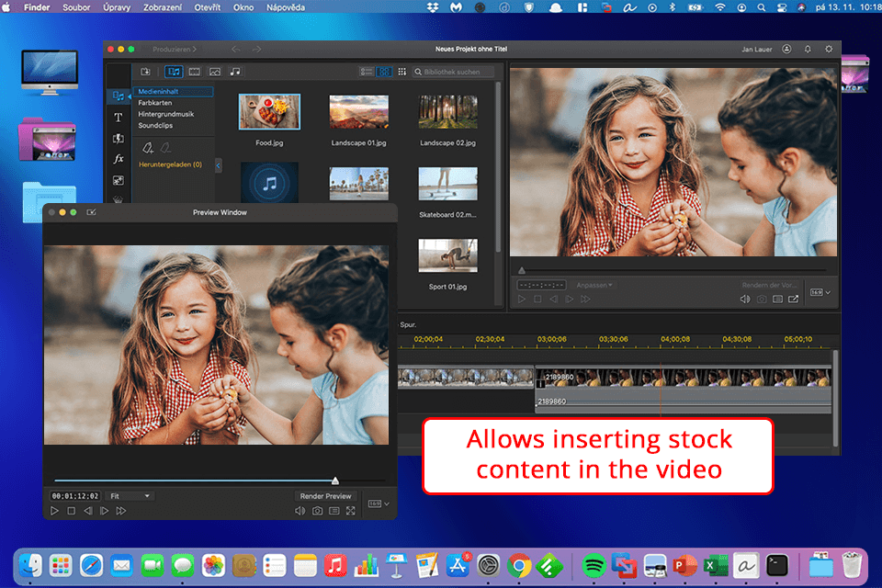Open main preview aspect ratio 16:9 dropdown
882x588 pixels.
[x=820, y=292]
